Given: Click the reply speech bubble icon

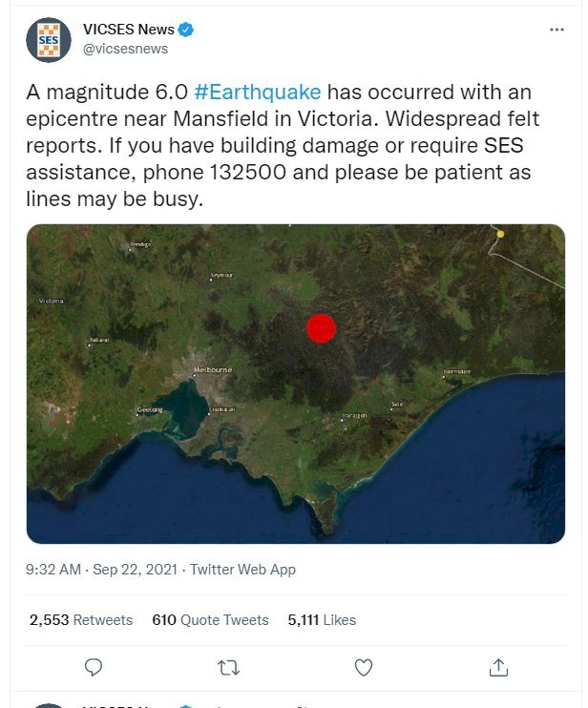Looking at the screenshot, I should tap(94, 667).
